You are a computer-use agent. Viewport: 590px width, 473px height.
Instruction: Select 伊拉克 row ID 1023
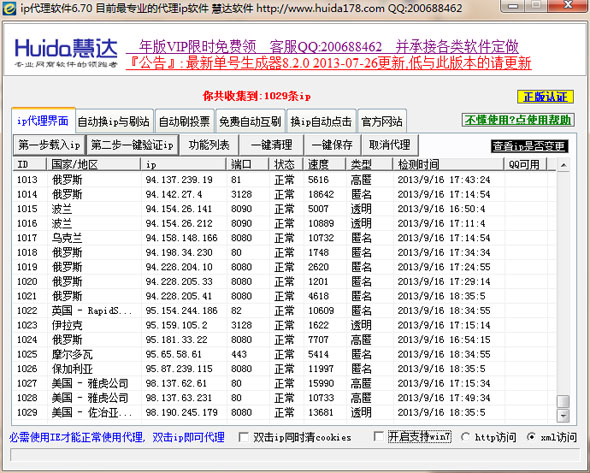pyautogui.click(x=284, y=325)
